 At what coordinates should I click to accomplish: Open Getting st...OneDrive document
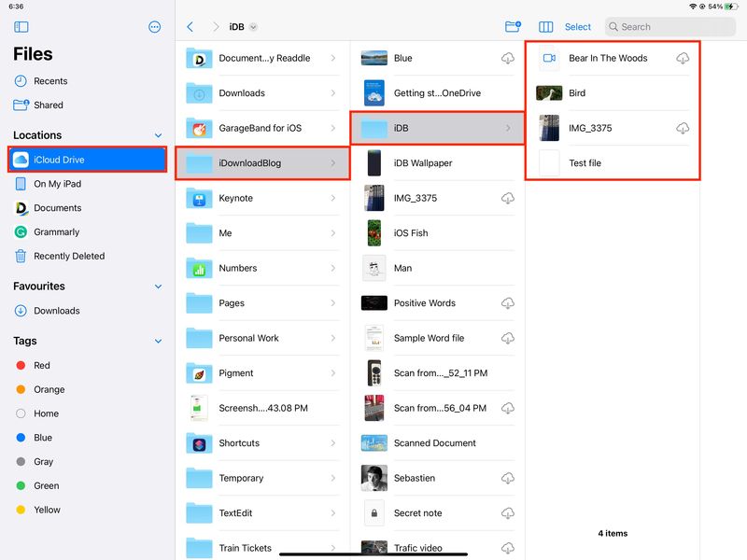click(x=437, y=92)
